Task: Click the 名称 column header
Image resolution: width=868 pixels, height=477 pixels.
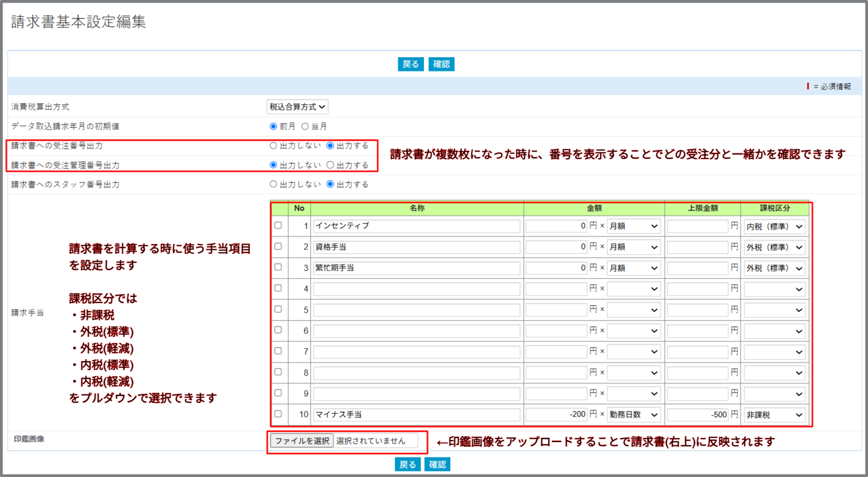Action: [x=417, y=208]
